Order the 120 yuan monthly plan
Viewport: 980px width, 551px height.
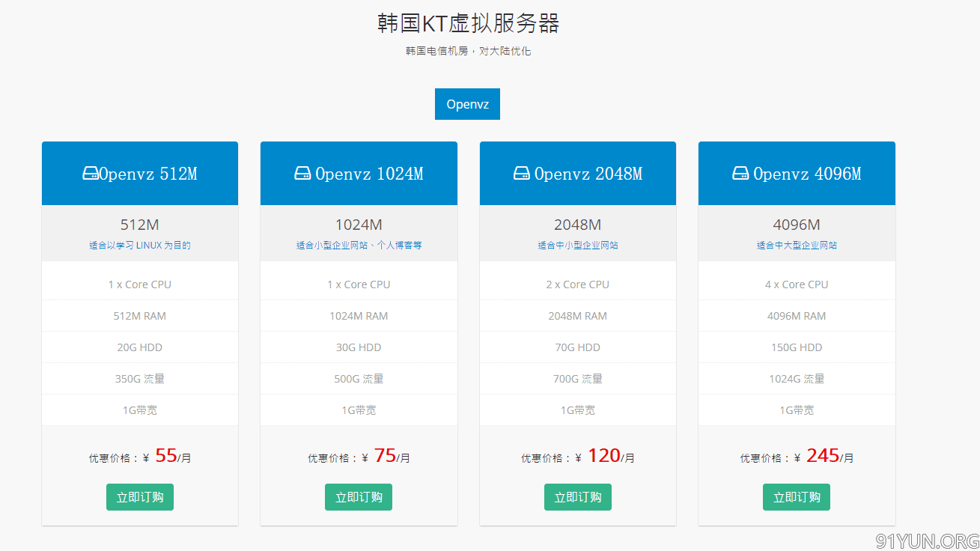[x=578, y=497]
